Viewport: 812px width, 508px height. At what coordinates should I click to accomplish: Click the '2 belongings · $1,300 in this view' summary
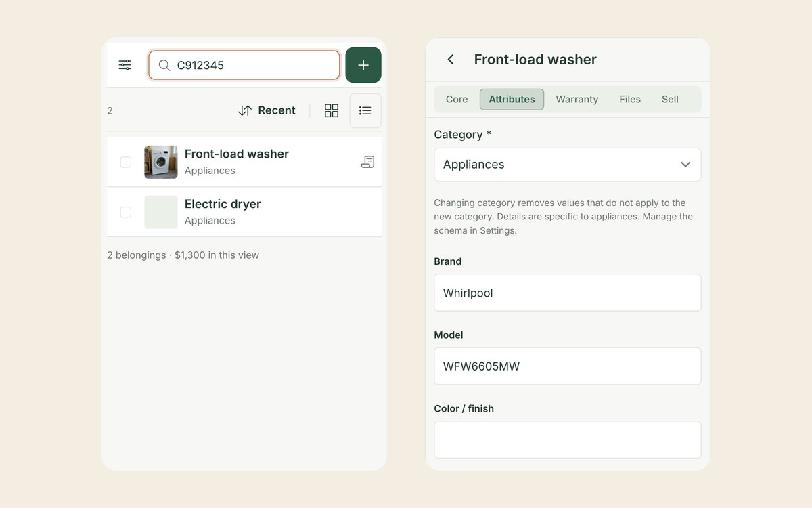(183, 255)
